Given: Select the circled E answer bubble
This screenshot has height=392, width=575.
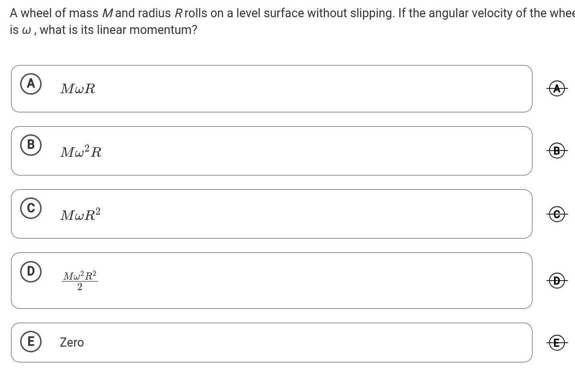Looking at the screenshot, I should [x=31, y=342].
